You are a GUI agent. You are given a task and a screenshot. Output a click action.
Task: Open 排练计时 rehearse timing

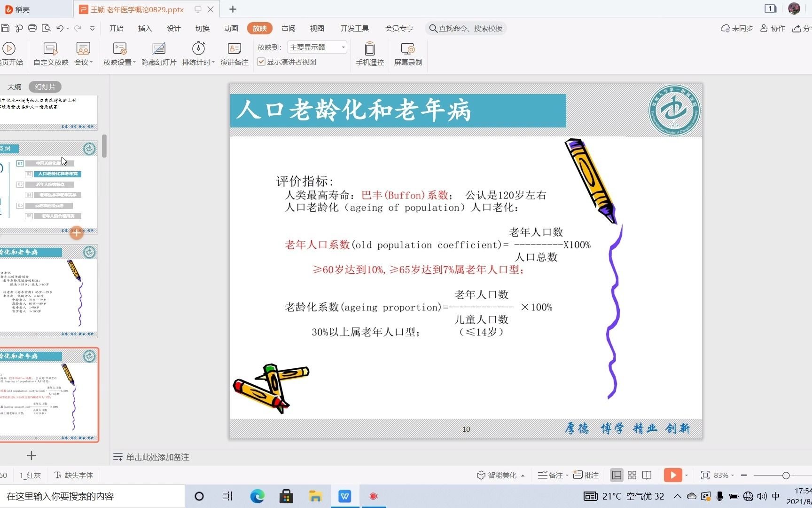(198, 54)
